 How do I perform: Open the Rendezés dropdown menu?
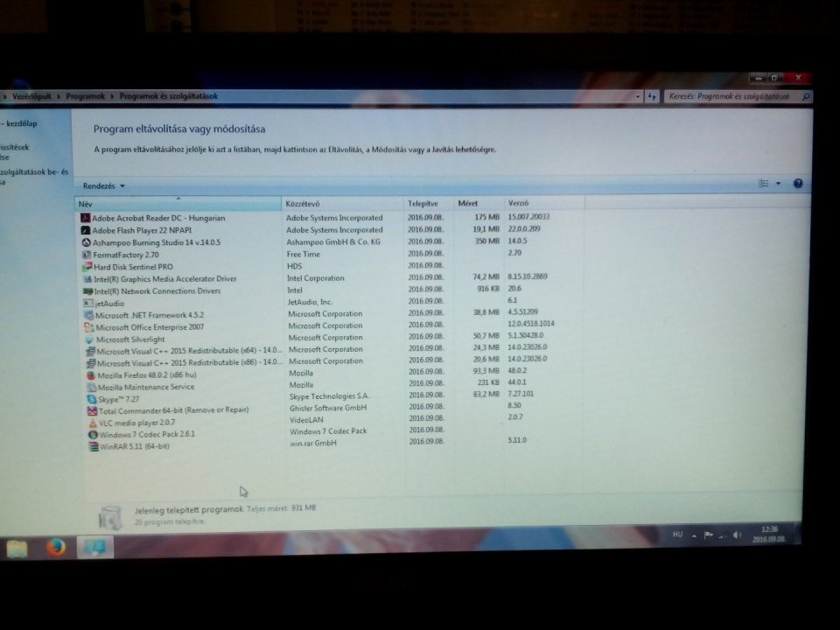(104, 185)
